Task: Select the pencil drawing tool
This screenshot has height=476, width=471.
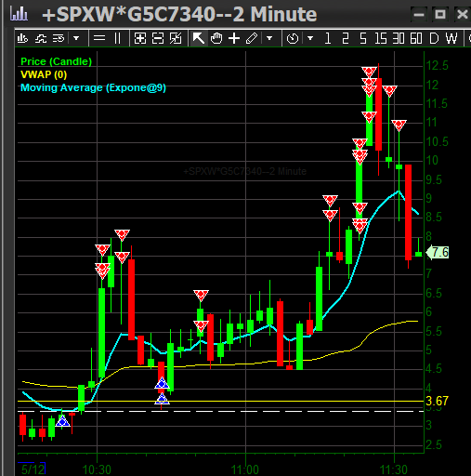Action: [252, 39]
